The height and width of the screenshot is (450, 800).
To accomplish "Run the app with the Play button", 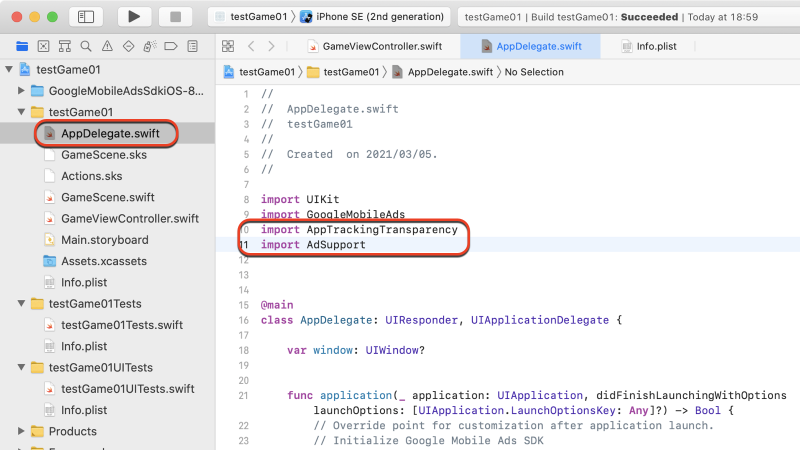I will point(134,17).
